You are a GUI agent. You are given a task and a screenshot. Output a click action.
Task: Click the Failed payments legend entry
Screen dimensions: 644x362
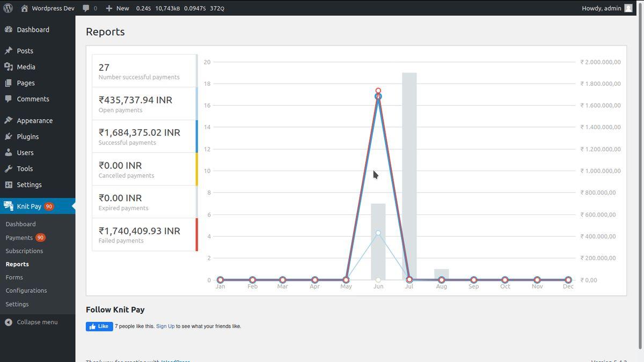144,234
